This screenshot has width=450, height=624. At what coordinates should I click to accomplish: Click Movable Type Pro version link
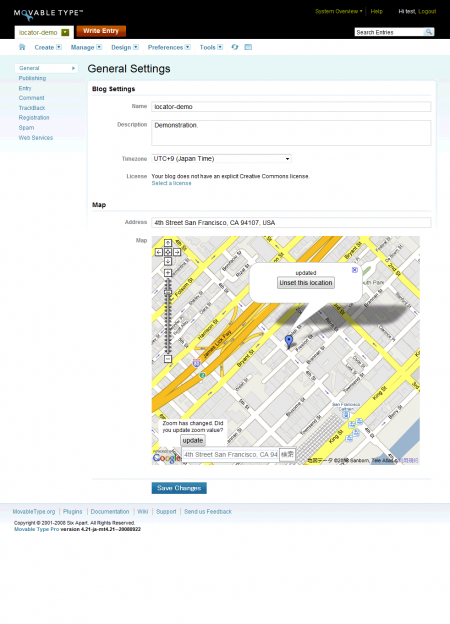[37, 529]
